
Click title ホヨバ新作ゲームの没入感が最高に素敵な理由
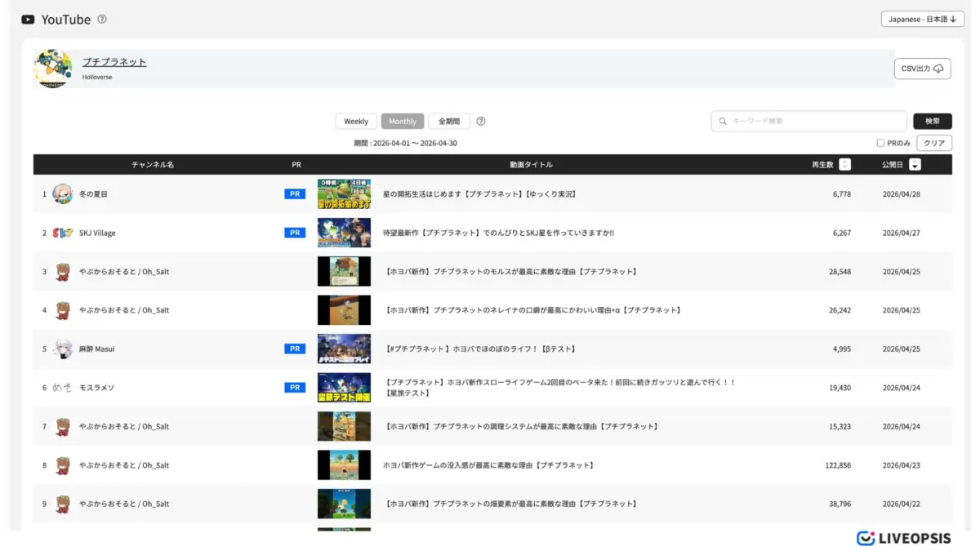tap(488, 465)
